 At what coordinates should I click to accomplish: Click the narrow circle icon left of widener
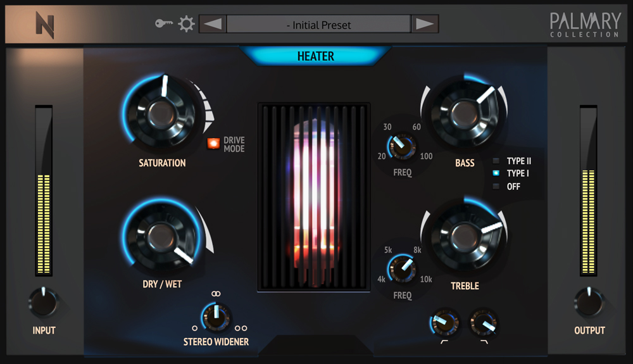194,328
